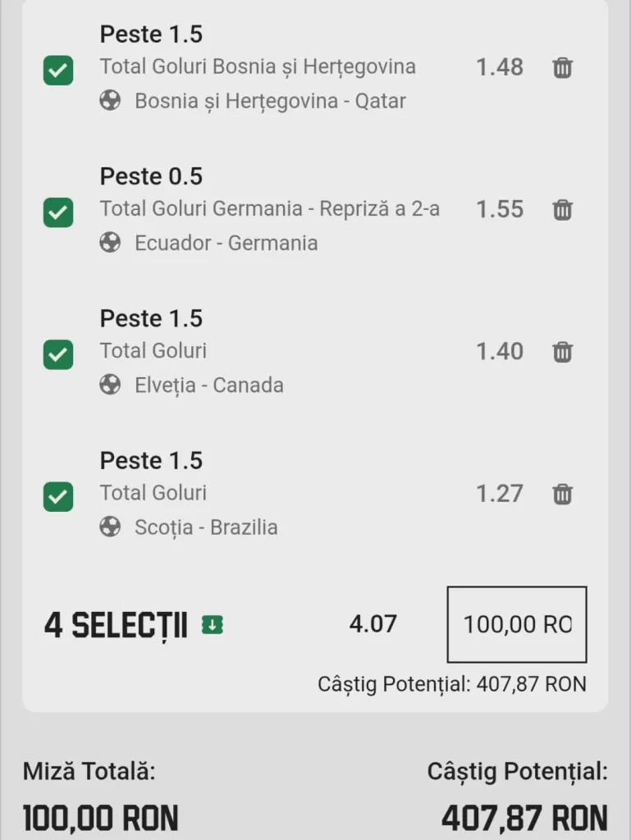This screenshot has width=631, height=840.
Task: Click the stake input field showing 100,00
Action: (517, 624)
